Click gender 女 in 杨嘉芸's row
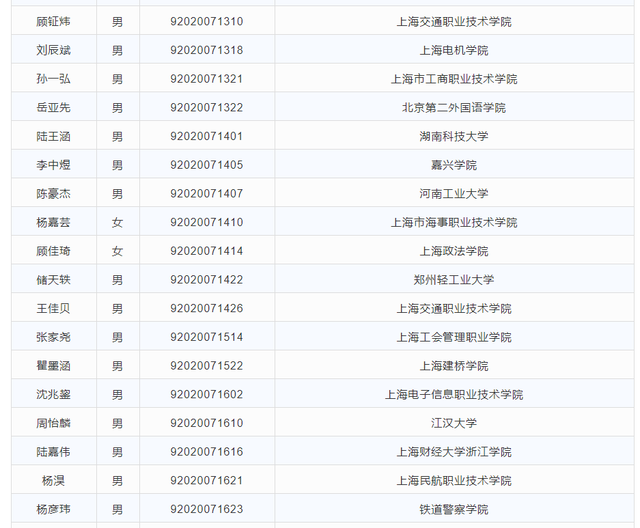 [x=118, y=222]
